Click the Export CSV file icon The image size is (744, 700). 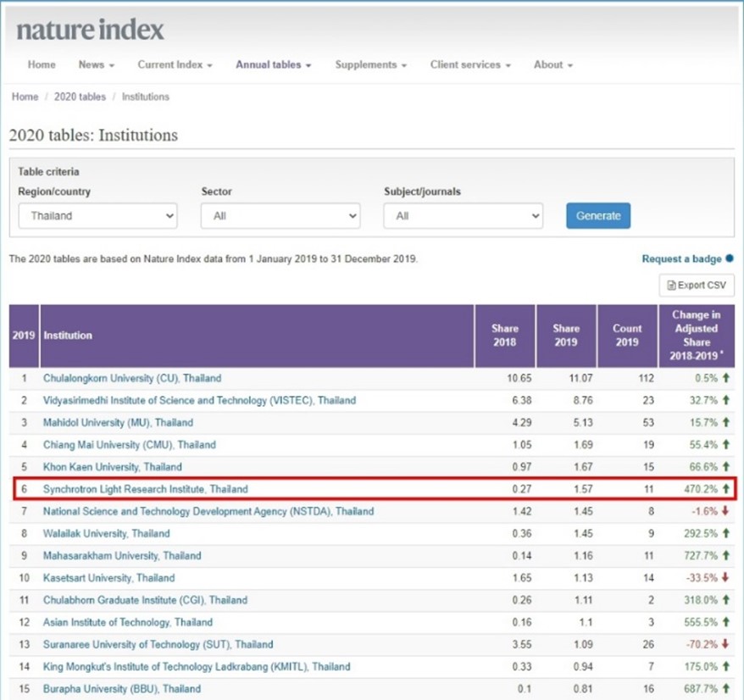671,286
